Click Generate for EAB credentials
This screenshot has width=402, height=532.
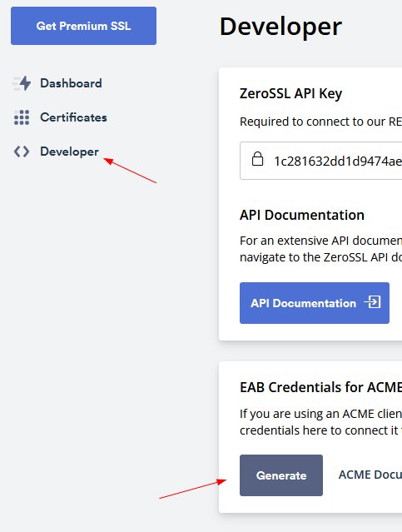tap(281, 475)
